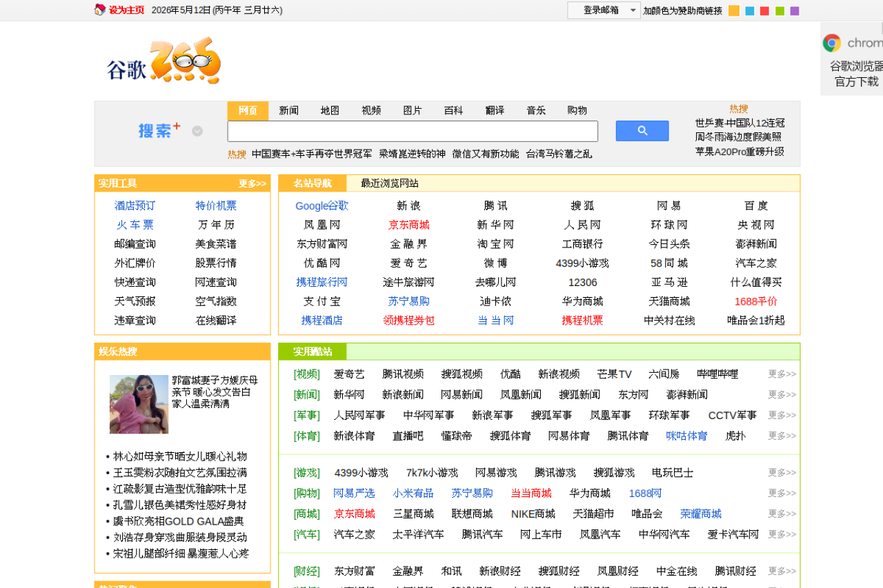The width and height of the screenshot is (883, 588).
Task: Open the 太平洋汽车 link
Action: [x=418, y=535]
